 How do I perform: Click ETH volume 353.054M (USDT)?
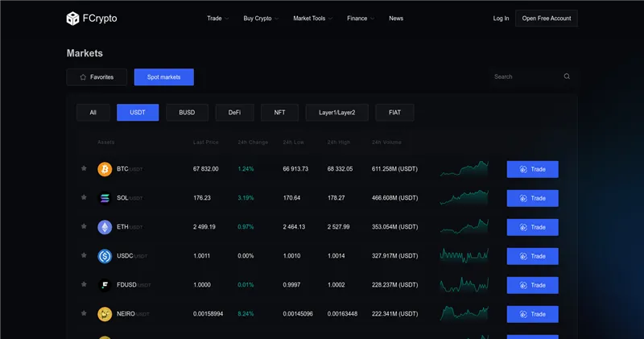(x=394, y=227)
